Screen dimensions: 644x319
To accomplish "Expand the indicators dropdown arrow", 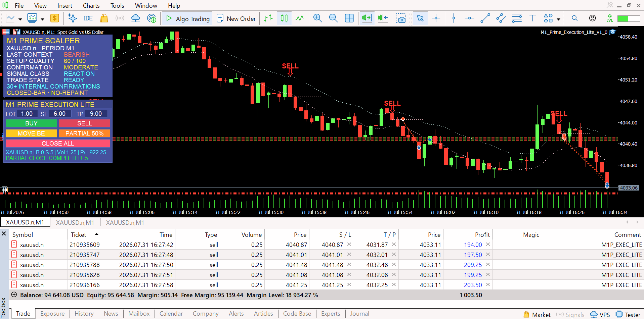I will (42, 19).
